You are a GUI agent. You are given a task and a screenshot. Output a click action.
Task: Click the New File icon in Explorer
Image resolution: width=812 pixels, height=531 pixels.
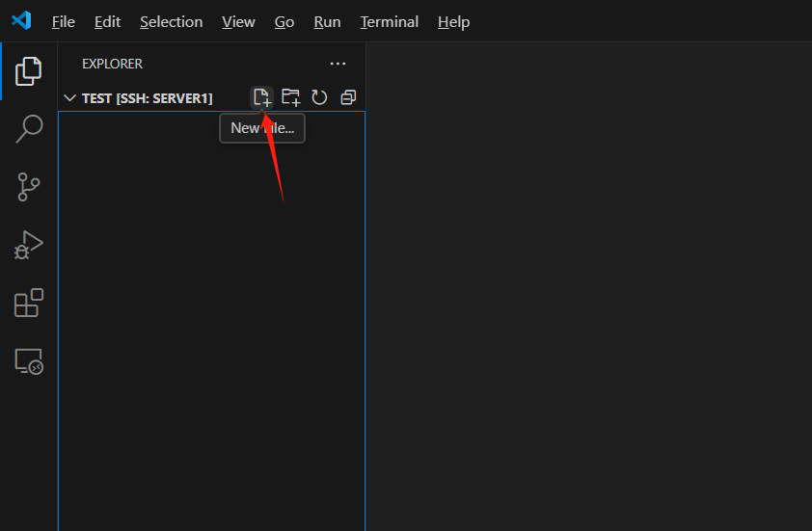click(x=261, y=97)
